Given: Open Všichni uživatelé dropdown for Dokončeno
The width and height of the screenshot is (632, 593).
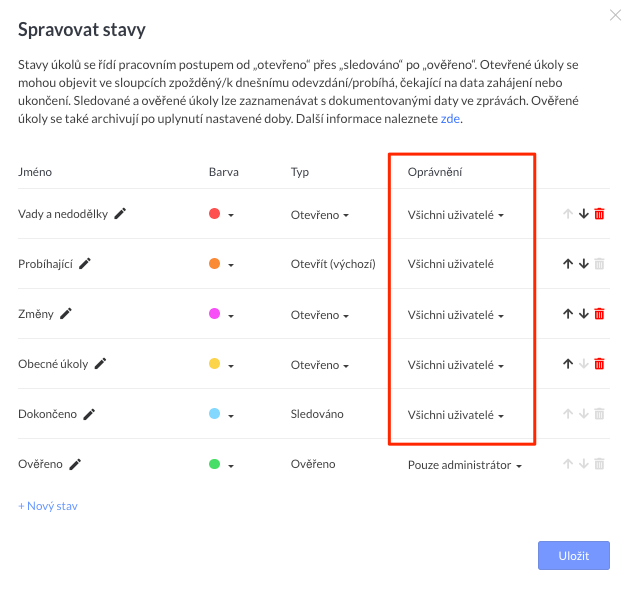Looking at the screenshot, I should pos(455,415).
